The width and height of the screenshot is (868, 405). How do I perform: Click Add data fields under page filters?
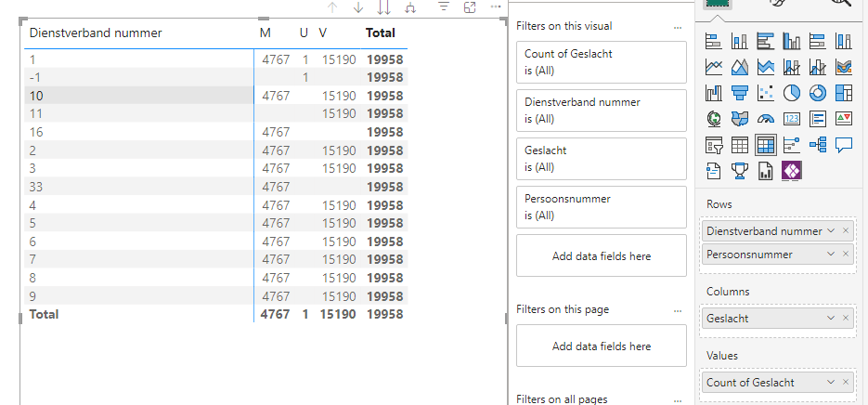click(601, 346)
